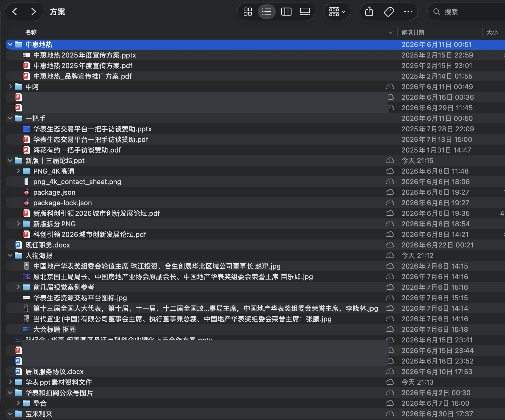Collapse the 华表和拍网公众号图片 folder
505x420 pixels.
[10, 393]
